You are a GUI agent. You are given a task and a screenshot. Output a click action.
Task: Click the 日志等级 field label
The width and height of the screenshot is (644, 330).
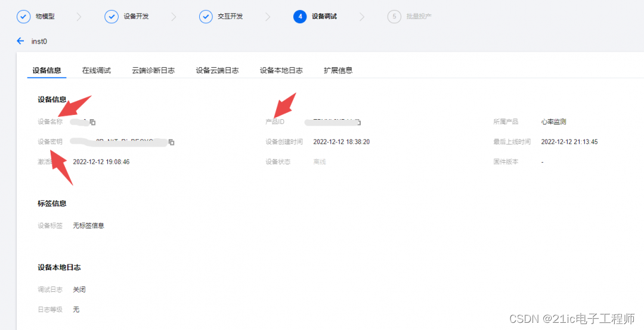[x=50, y=310]
